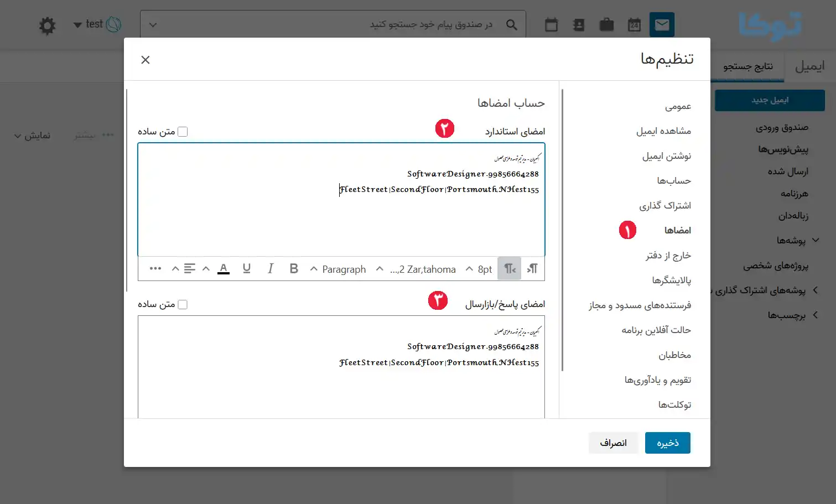The height and width of the screenshot is (504, 836).
Task: Open Paragraph format dropdown
Action: [338, 269]
